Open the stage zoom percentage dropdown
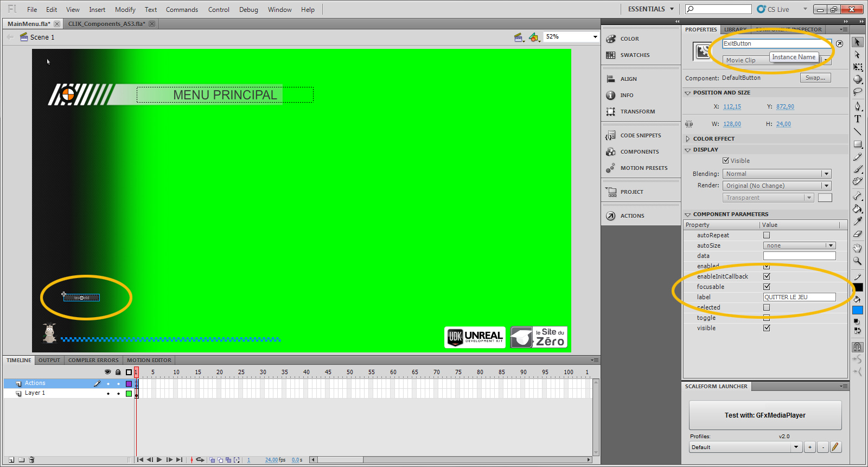 (x=595, y=37)
